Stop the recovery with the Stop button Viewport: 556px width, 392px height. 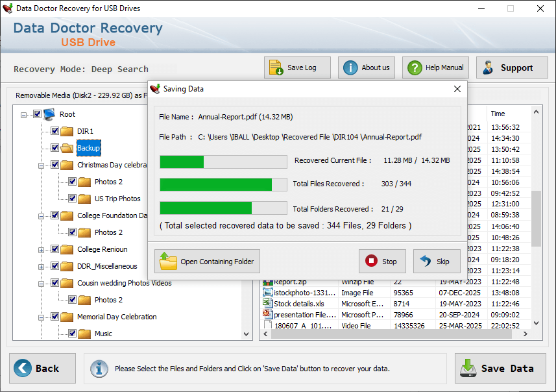pyautogui.click(x=382, y=261)
